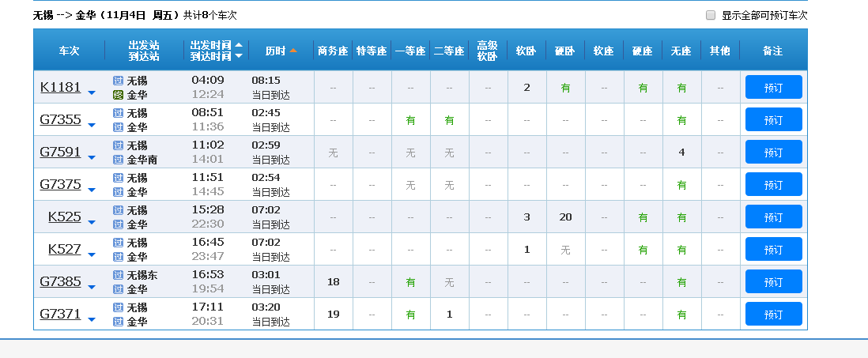The width and height of the screenshot is (868, 358).
Task: Click the up arrow beside 出发时间 header
Action: click(239, 45)
